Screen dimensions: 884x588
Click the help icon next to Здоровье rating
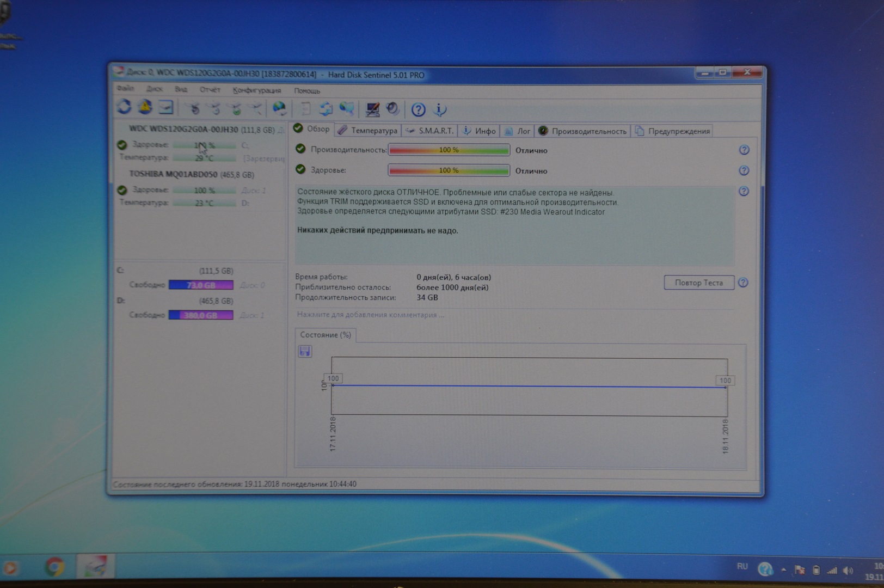click(744, 171)
